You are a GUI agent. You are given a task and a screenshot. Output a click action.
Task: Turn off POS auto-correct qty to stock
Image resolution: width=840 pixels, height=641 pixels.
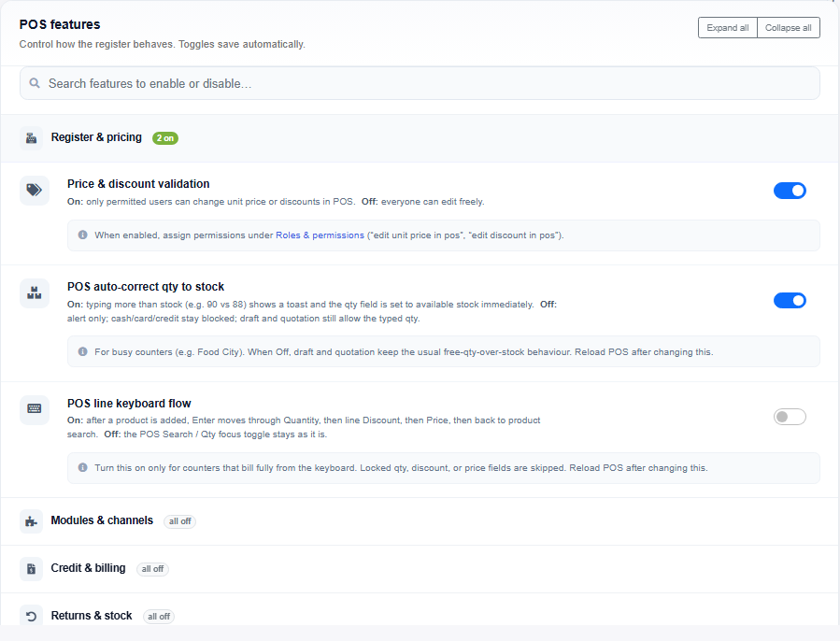(x=790, y=301)
